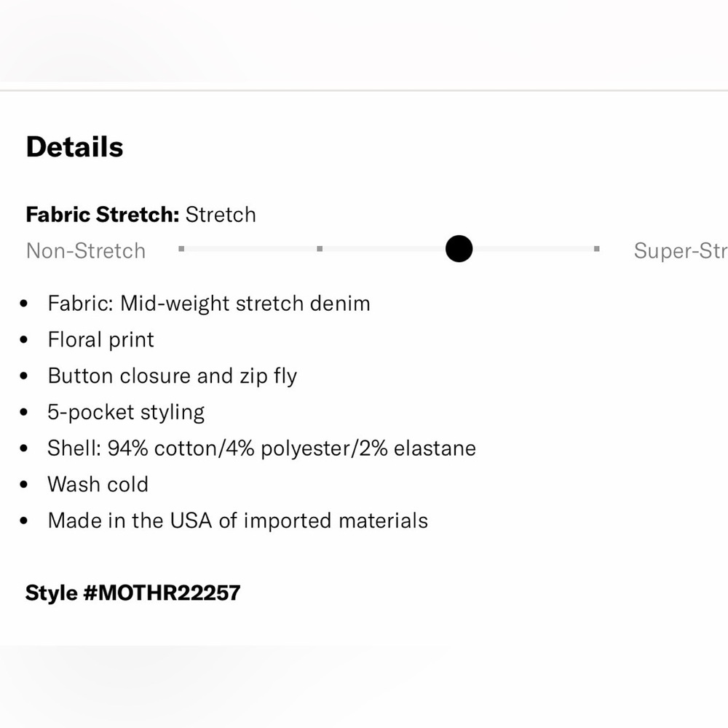Click bullet dot beside Floral print
The height and width of the screenshot is (728, 728).
click(x=24, y=340)
